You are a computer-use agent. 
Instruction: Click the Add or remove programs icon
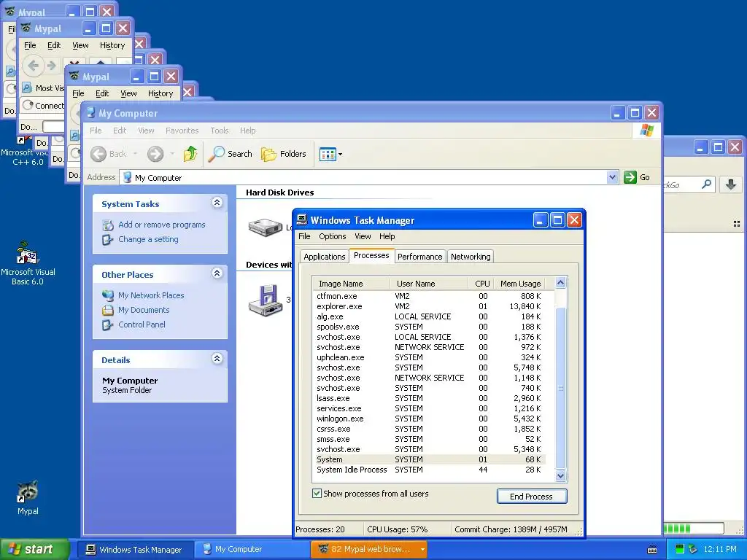point(108,225)
